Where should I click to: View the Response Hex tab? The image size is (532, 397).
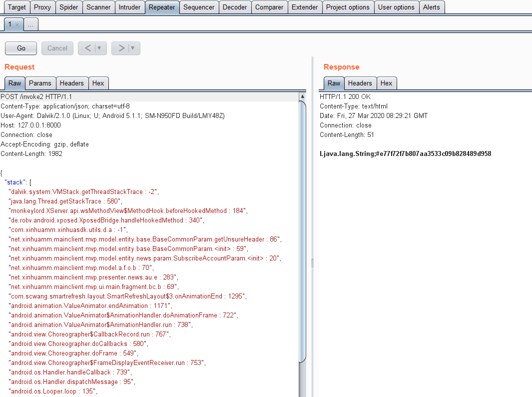click(x=386, y=83)
